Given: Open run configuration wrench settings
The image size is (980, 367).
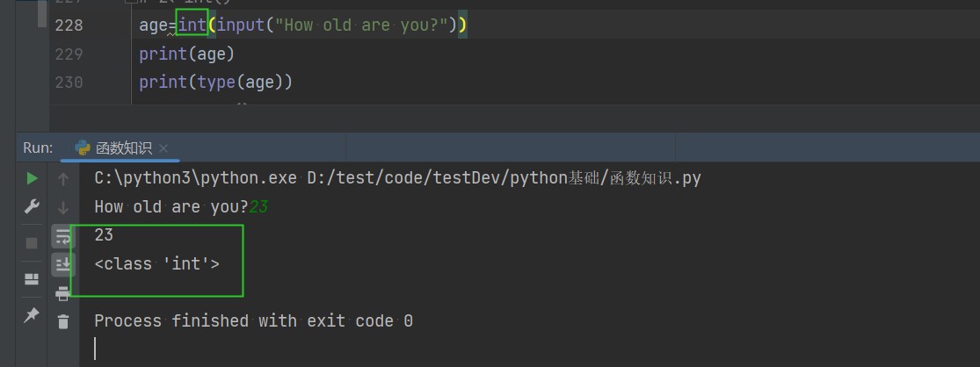Looking at the screenshot, I should pyautogui.click(x=32, y=206).
